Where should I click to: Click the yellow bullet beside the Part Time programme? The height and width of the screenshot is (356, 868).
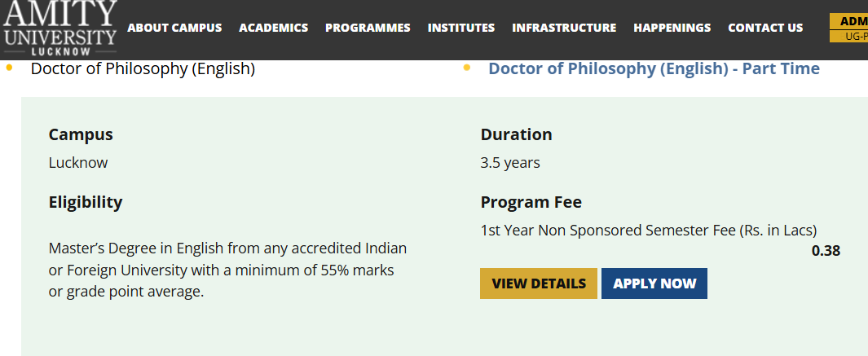pyautogui.click(x=466, y=68)
